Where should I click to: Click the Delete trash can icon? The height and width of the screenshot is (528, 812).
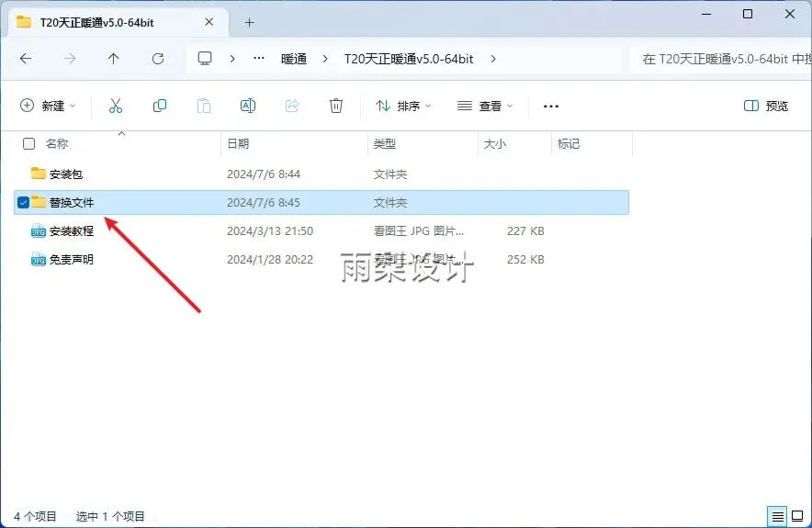point(336,106)
